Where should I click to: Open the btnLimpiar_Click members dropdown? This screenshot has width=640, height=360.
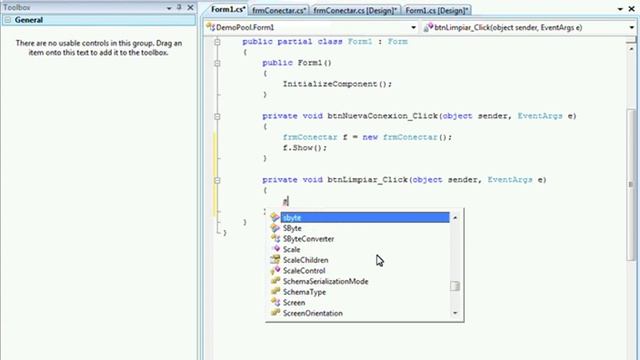pyautogui.click(x=631, y=27)
